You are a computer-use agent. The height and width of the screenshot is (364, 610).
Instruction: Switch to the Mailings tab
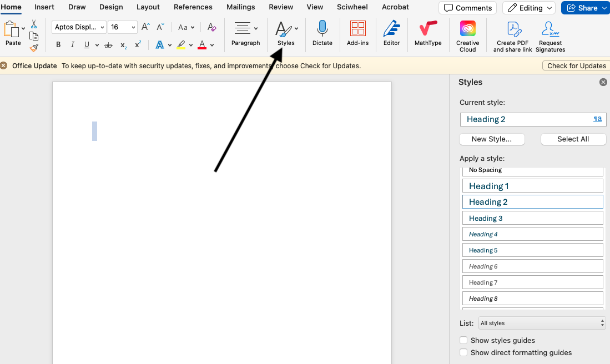[x=240, y=7]
